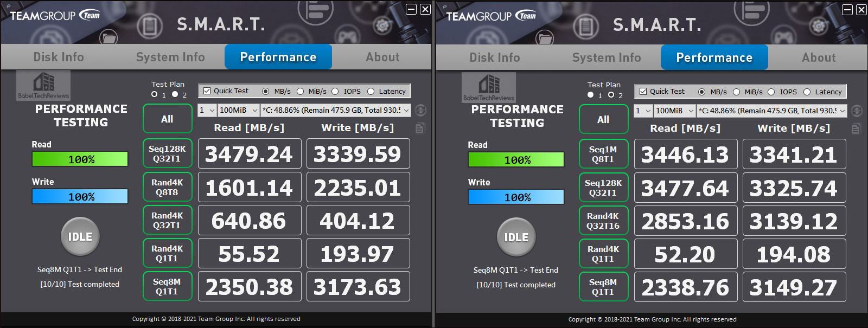Image resolution: width=868 pixels, height=328 pixels.
Task: Click the clipboard icon in left window header
Action: [x=150, y=25]
